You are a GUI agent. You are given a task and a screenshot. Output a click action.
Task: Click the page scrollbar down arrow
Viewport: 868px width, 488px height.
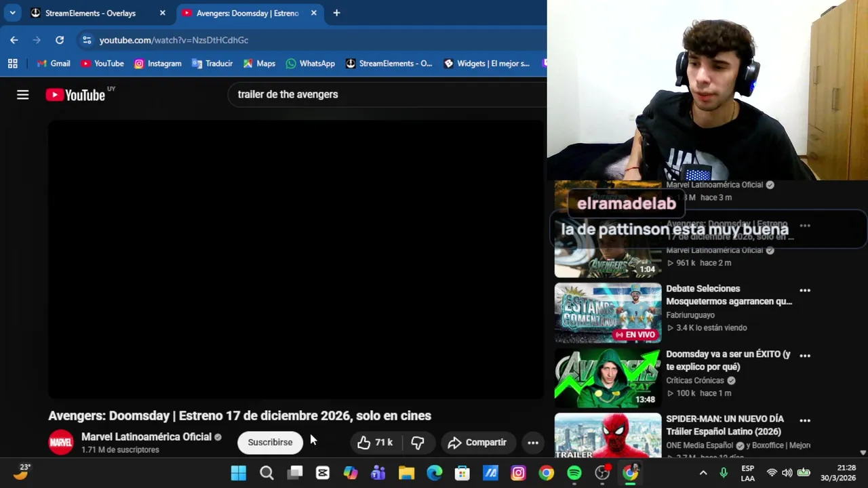[863, 453]
